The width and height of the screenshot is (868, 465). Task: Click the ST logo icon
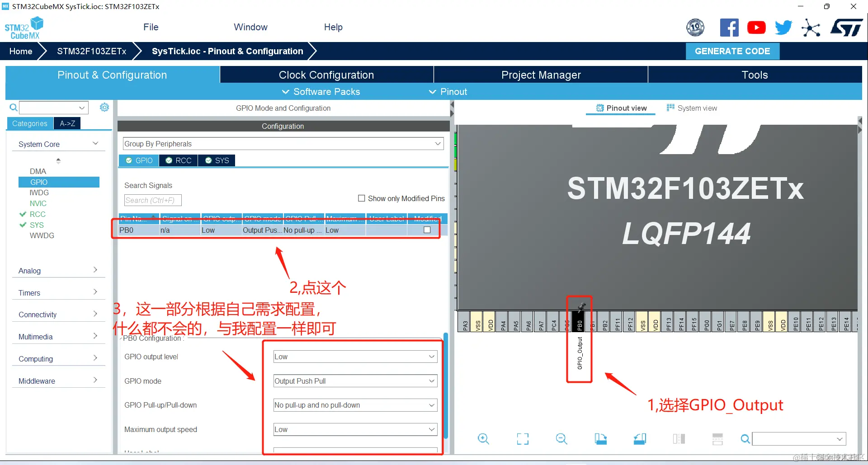coord(846,28)
